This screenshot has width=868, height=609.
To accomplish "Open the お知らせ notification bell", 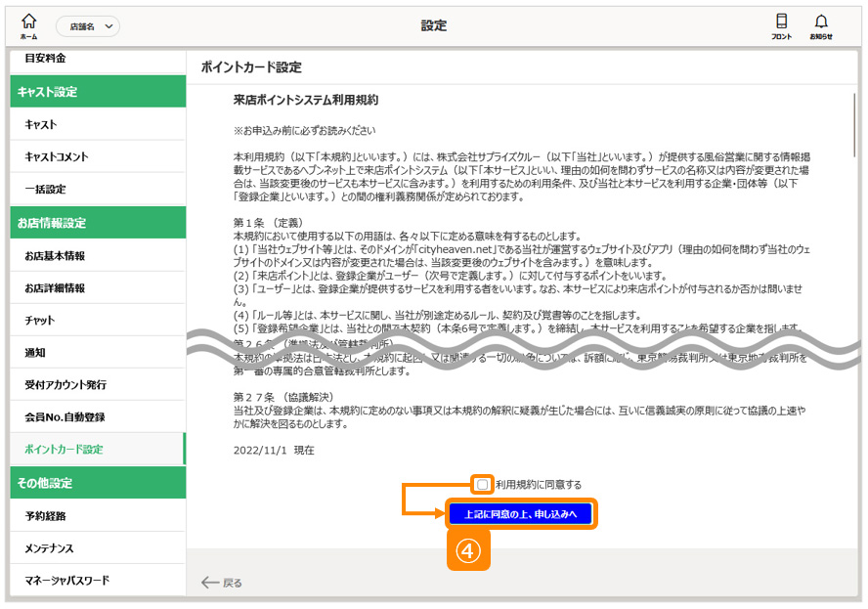I will click(821, 25).
